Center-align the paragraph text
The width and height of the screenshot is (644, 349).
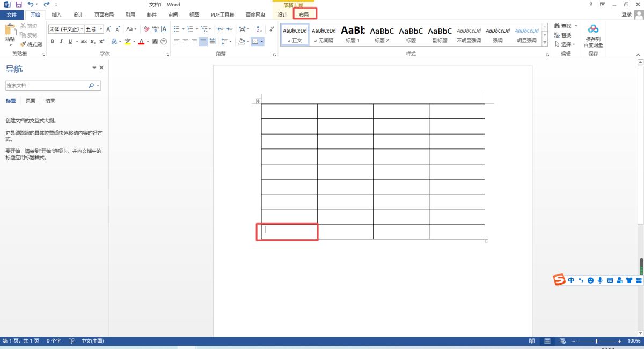(x=185, y=41)
